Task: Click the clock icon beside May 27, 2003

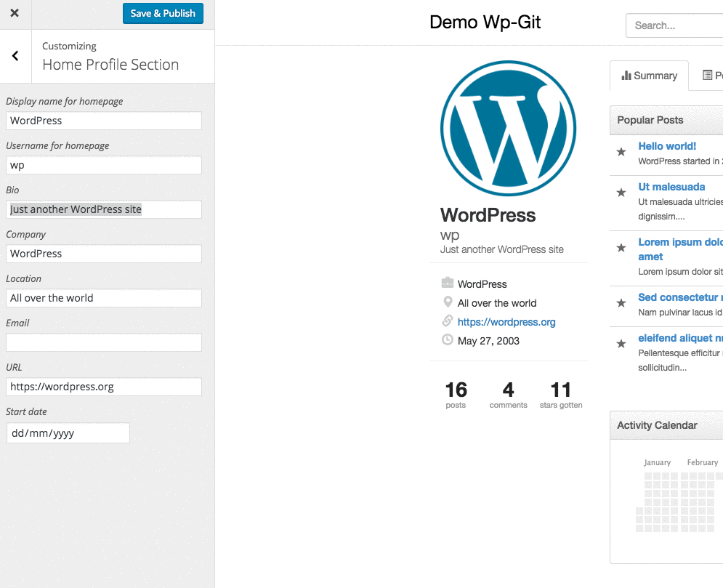Action: click(448, 340)
